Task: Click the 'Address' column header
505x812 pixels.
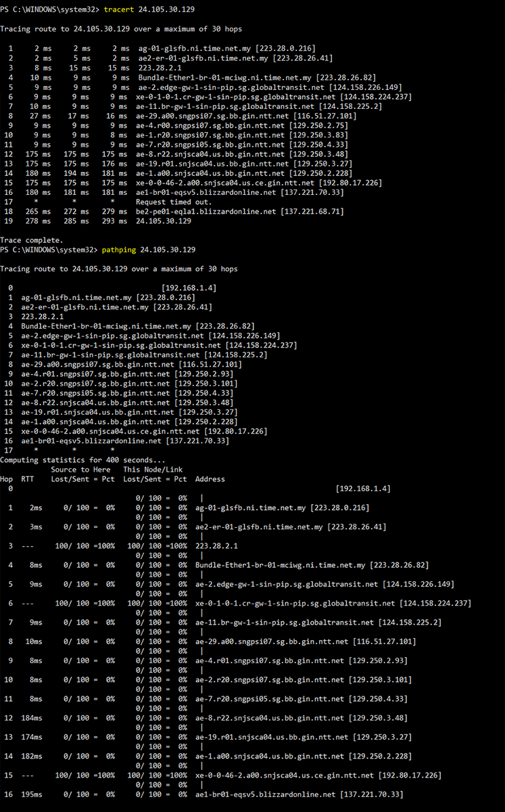Action: (210, 479)
